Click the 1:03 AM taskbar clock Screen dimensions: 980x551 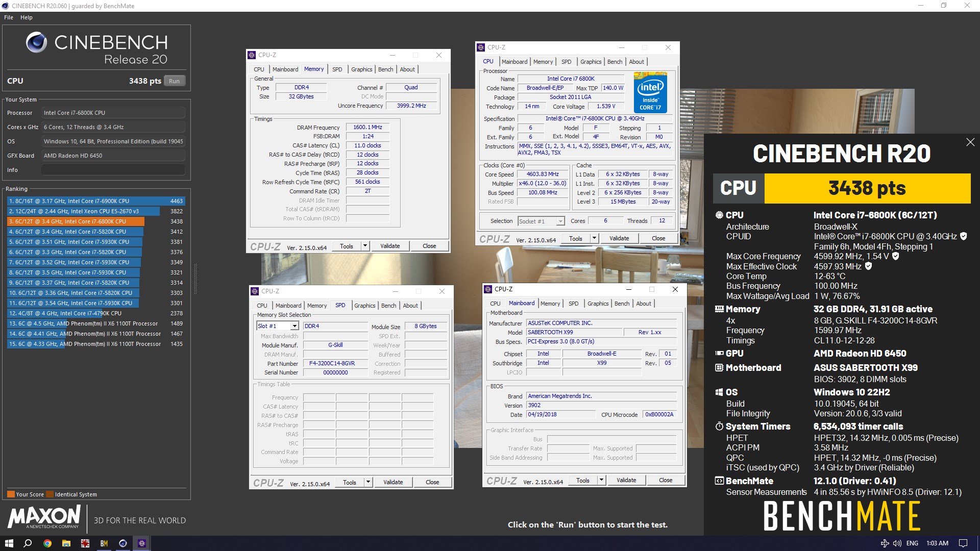[937, 543]
